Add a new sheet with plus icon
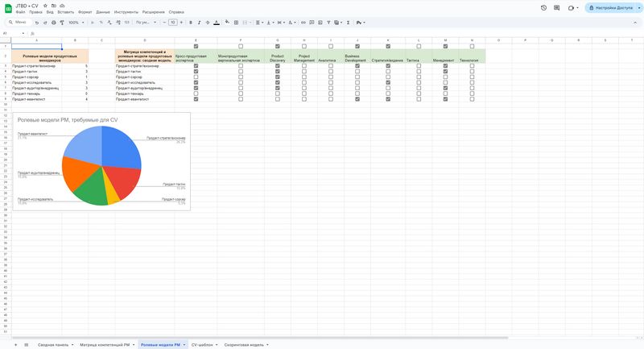 (x=14, y=344)
